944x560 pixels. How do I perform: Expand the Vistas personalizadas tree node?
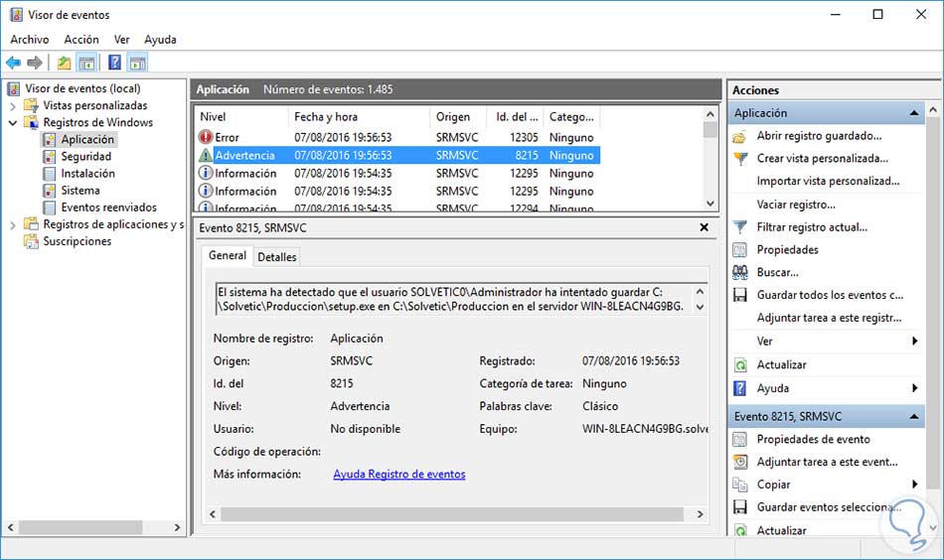coord(13,106)
